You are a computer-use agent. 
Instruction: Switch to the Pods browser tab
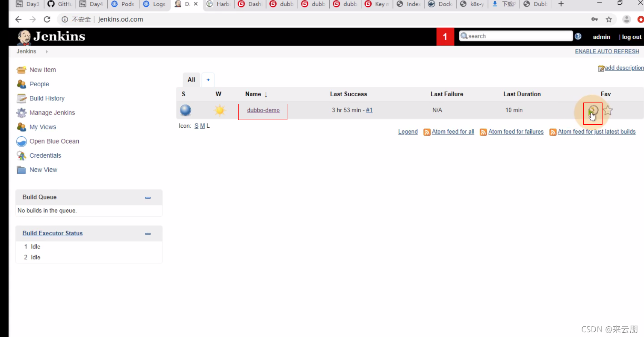123,4
